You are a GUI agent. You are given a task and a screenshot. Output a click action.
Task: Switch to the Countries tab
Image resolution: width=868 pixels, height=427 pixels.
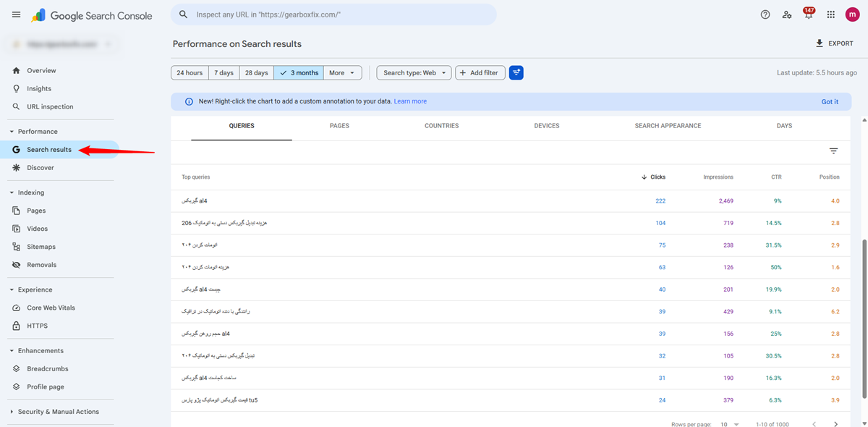[x=441, y=126]
